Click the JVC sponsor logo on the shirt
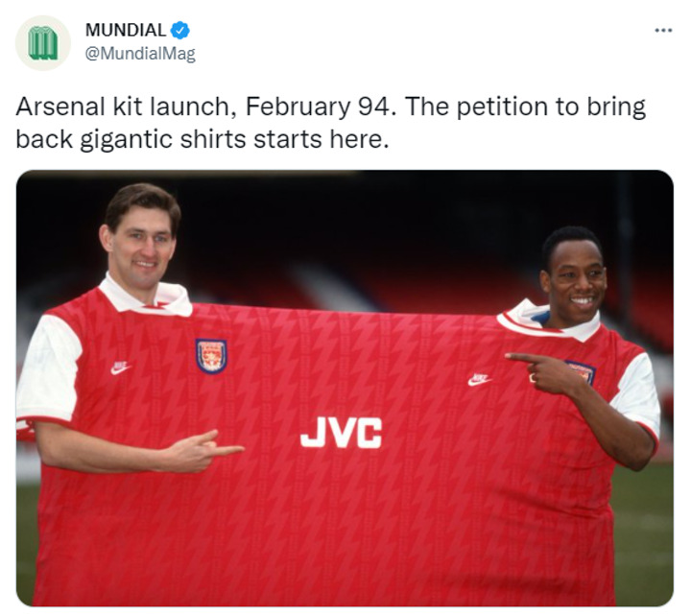This screenshot has width=691, height=616. (x=341, y=433)
